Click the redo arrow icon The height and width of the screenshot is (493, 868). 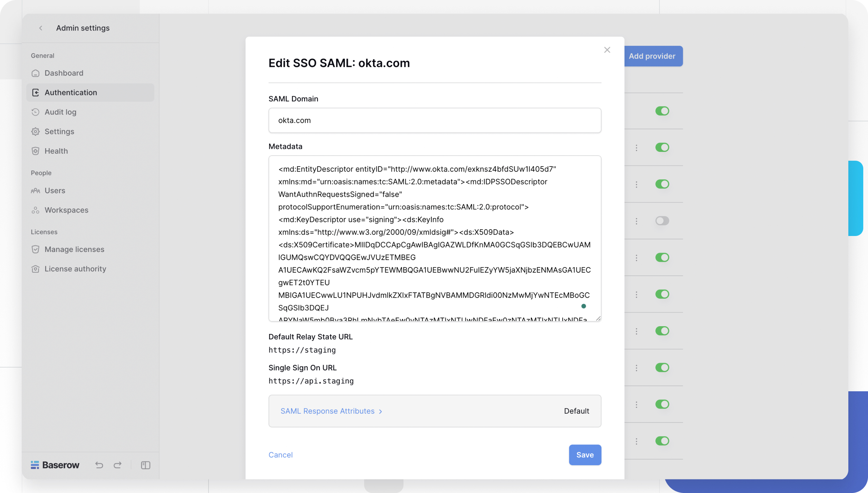[x=118, y=465]
